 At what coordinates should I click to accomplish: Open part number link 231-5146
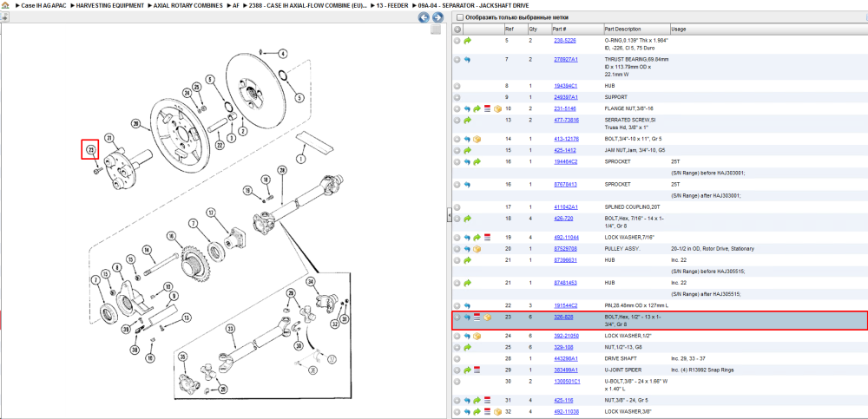pyautogui.click(x=565, y=108)
